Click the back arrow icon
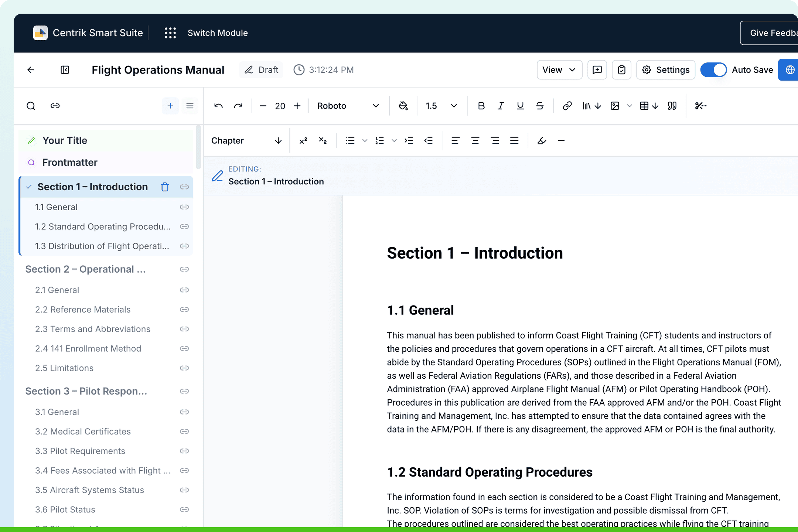Image resolution: width=798 pixels, height=532 pixels. coord(31,70)
